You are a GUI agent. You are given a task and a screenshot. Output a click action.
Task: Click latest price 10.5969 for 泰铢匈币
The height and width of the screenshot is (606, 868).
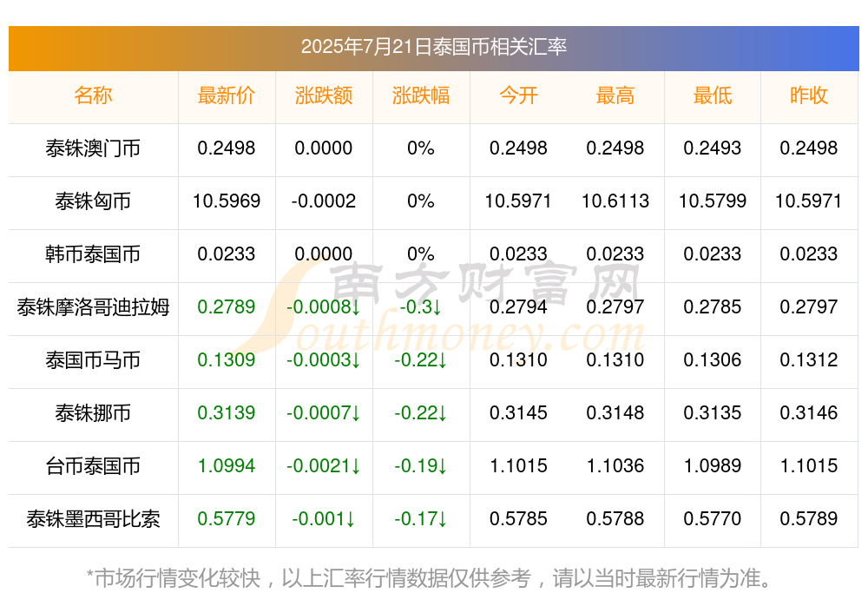point(227,201)
